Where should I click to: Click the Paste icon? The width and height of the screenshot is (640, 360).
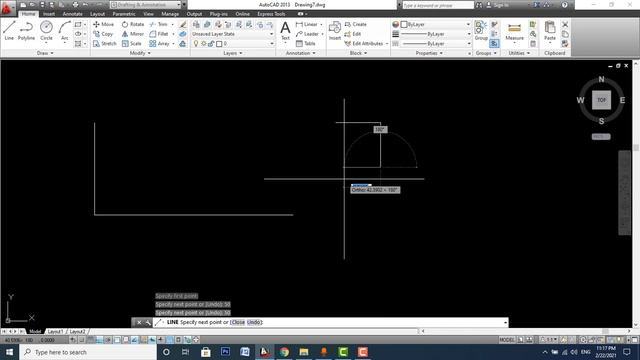coord(550,31)
